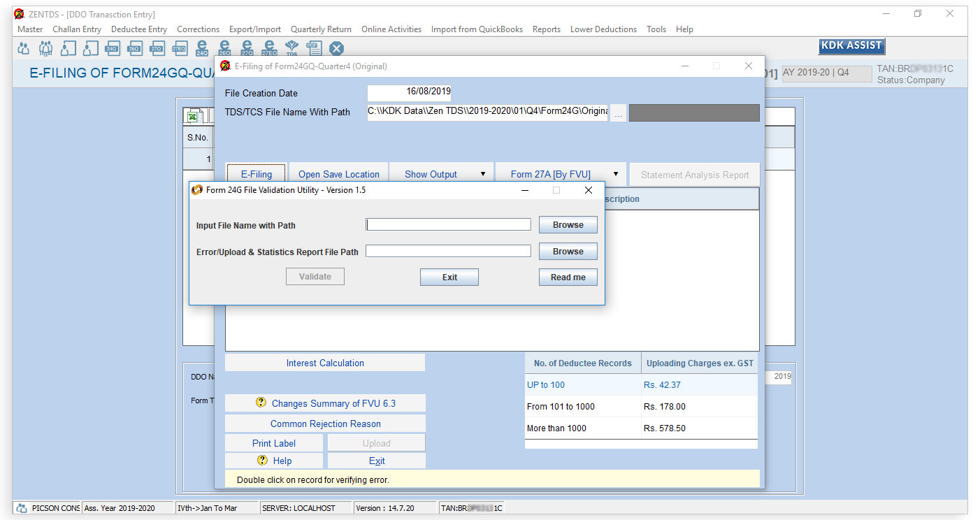
Task: Click 'IVth->Jan To Mar' in the status bar
Action: click(216, 508)
